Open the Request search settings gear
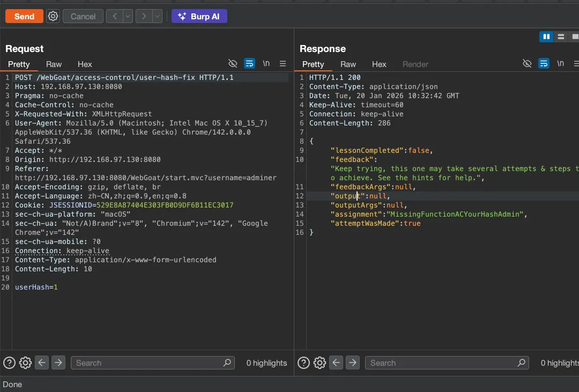 tap(25, 363)
